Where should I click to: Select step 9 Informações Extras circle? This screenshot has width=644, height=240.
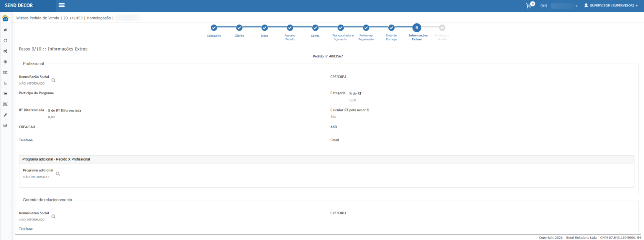tap(417, 28)
